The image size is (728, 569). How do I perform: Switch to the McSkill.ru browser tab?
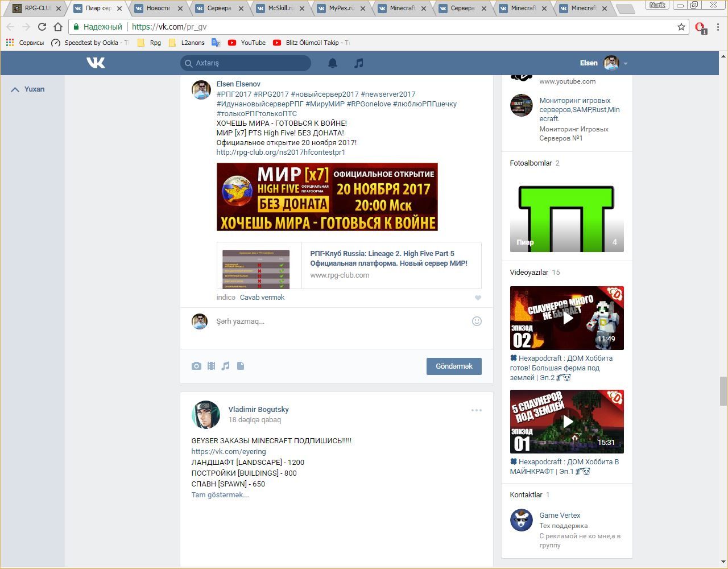coord(280,9)
